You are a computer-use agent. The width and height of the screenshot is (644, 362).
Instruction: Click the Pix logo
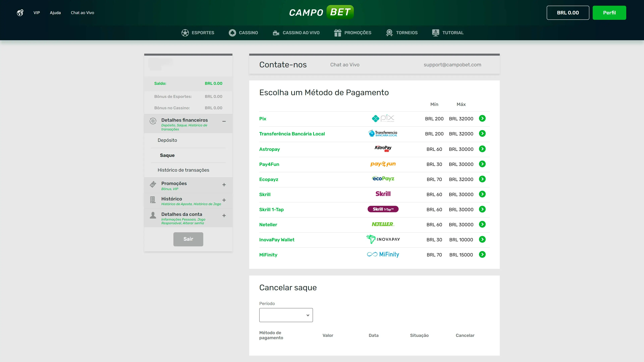pos(383,118)
